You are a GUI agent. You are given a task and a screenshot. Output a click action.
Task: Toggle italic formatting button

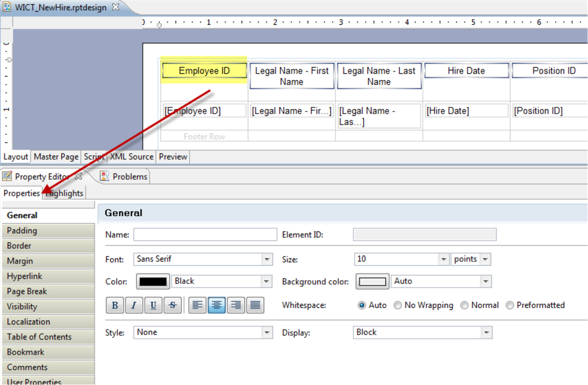point(134,305)
